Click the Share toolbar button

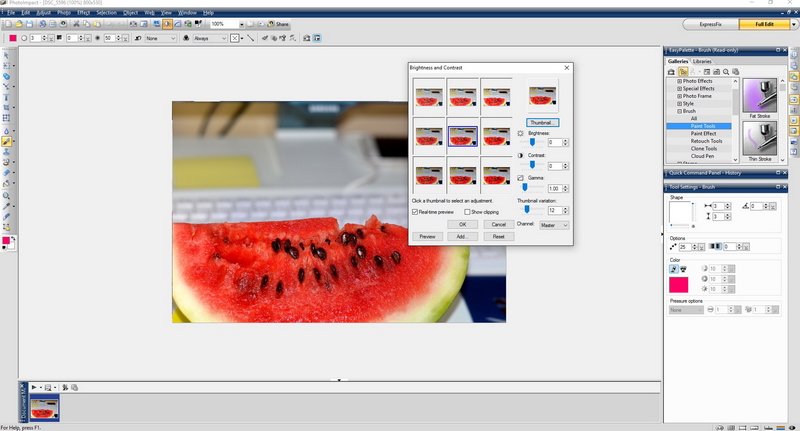pyautogui.click(x=278, y=23)
